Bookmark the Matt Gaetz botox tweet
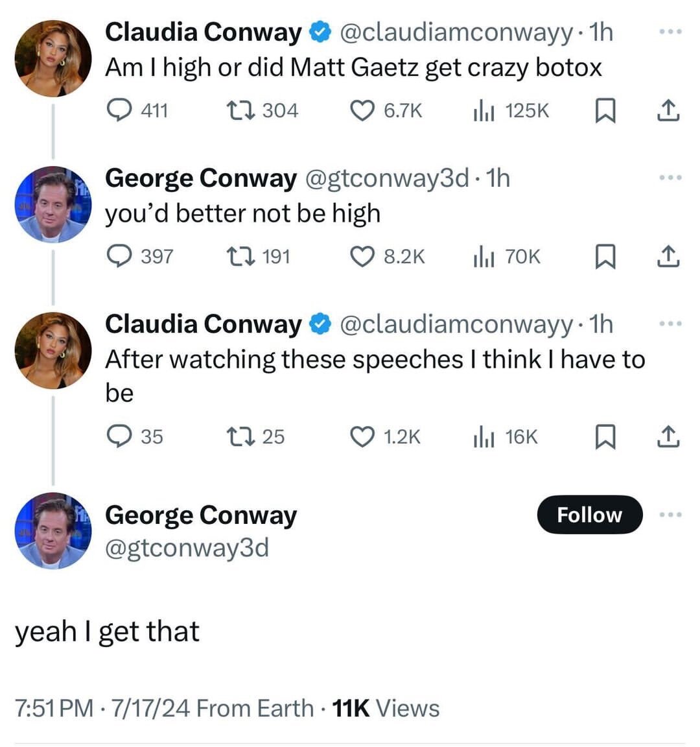Viewport: 700px width, 747px height. click(605, 112)
